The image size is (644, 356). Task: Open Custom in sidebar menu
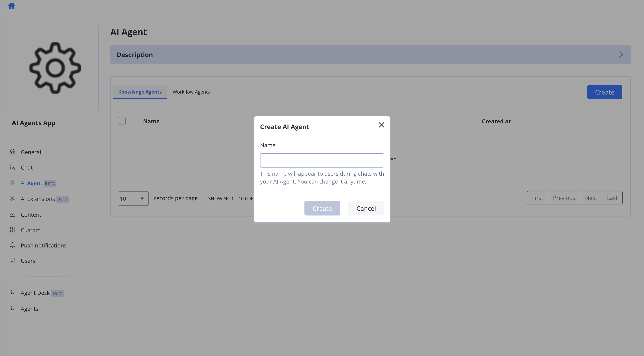coord(31,230)
